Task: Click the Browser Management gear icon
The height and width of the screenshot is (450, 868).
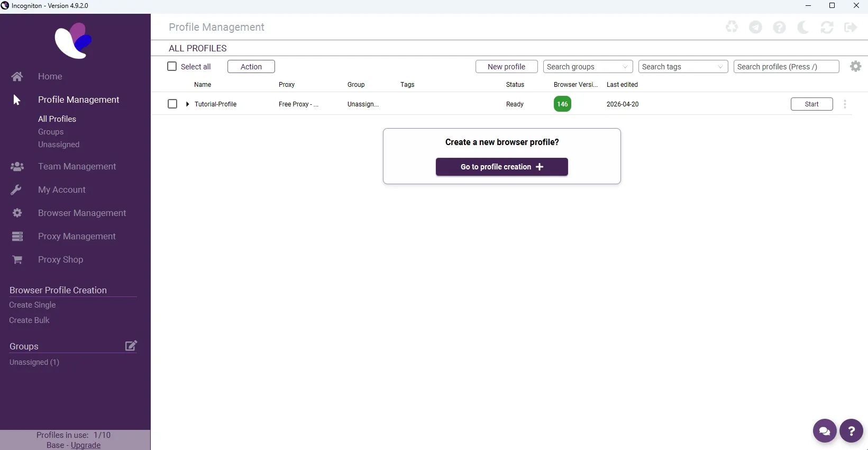Action: [x=17, y=213]
